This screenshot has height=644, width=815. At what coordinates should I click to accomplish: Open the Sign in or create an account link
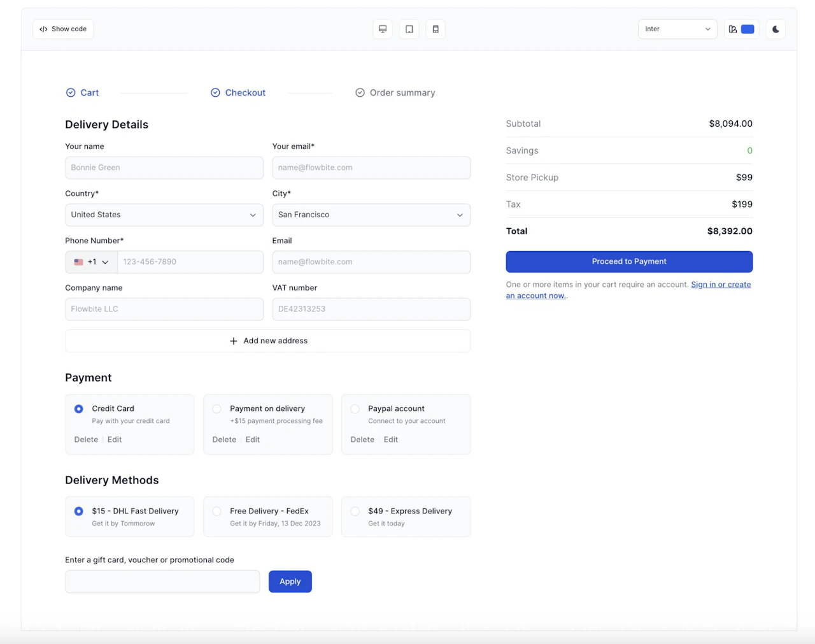(x=720, y=284)
